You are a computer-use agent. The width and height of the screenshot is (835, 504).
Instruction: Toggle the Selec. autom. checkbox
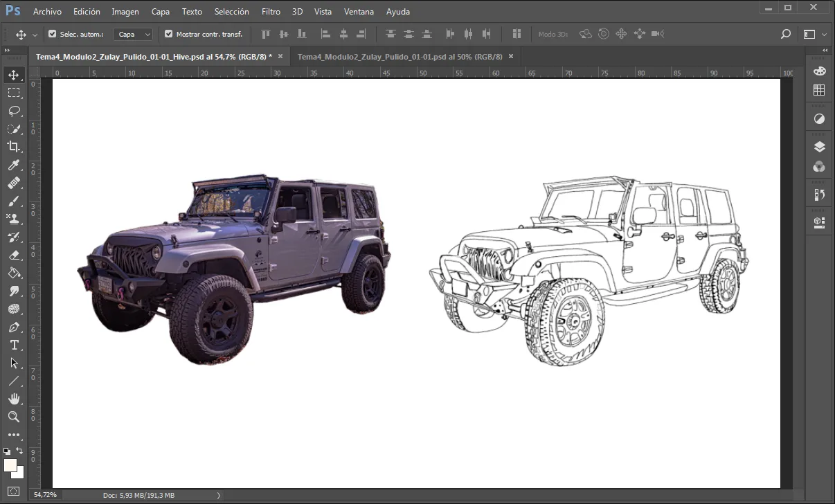pyautogui.click(x=53, y=34)
